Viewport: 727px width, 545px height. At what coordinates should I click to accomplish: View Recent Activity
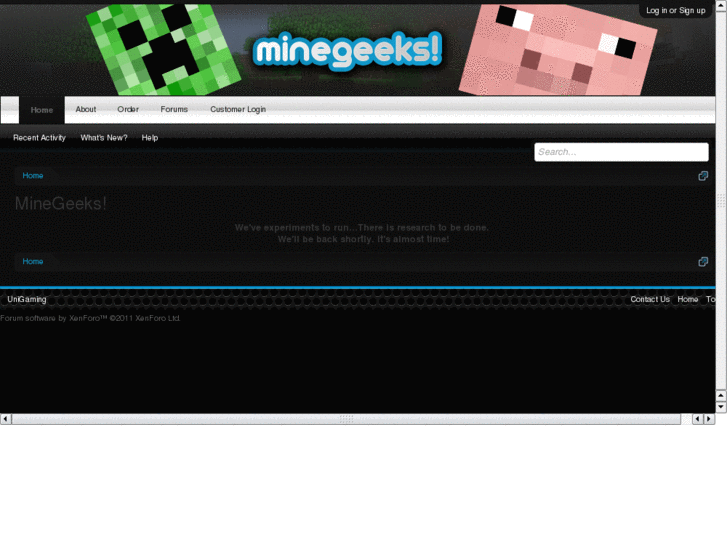point(39,138)
